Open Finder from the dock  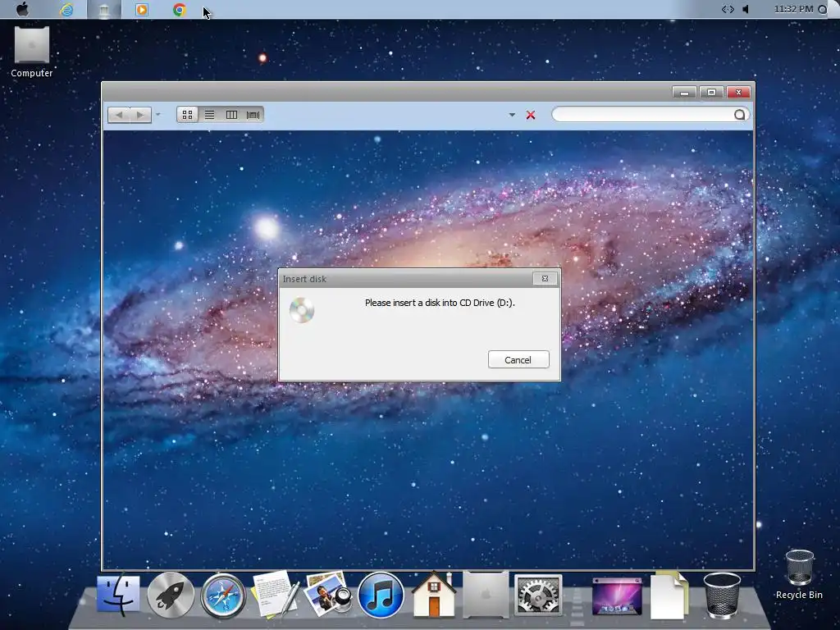(118, 596)
